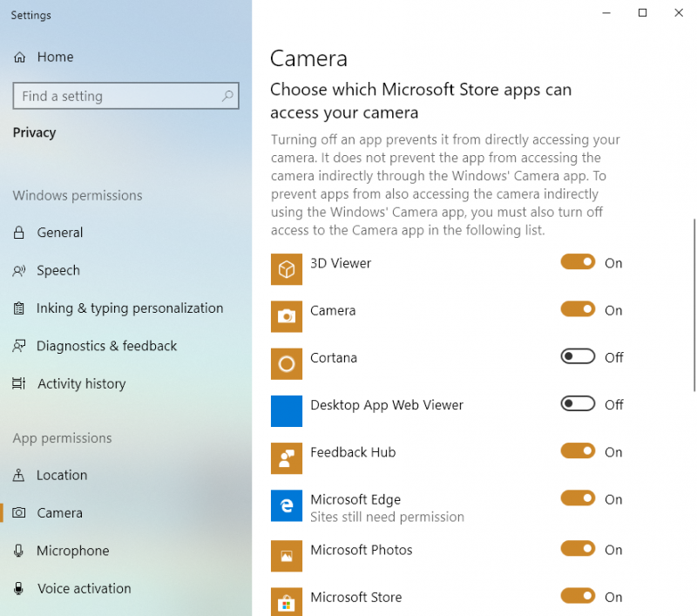Click the Microsoft Store bag icon
This screenshot has height=616, width=697.
tap(287, 602)
